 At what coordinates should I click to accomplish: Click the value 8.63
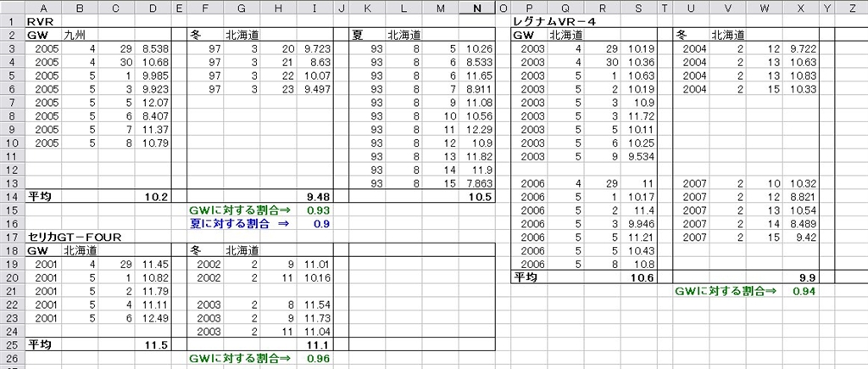pos(321,61)
